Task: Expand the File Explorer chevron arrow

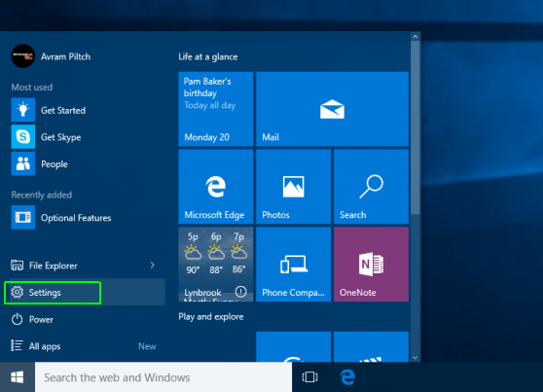Action: coord(153,266)
